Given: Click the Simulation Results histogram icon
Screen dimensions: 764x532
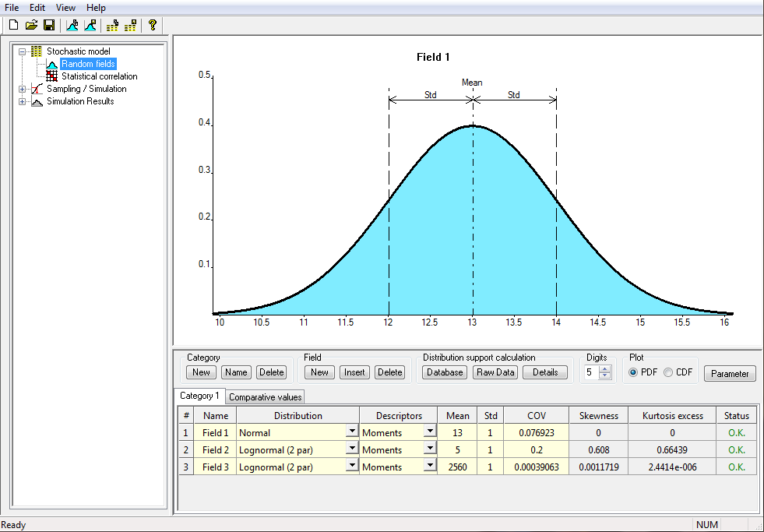Looking at the screenshot, I should 37,101.
